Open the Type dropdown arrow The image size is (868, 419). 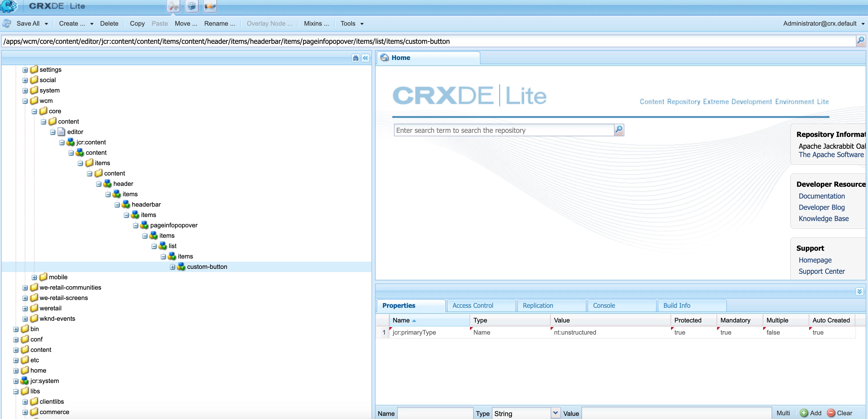coord(555,413)
